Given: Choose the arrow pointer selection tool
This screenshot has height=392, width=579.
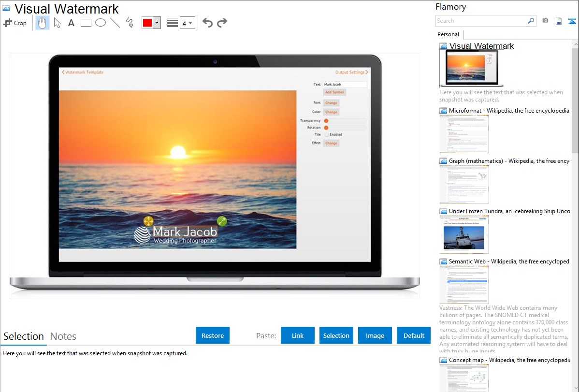Looking at the screenshot, I should 57,23.
